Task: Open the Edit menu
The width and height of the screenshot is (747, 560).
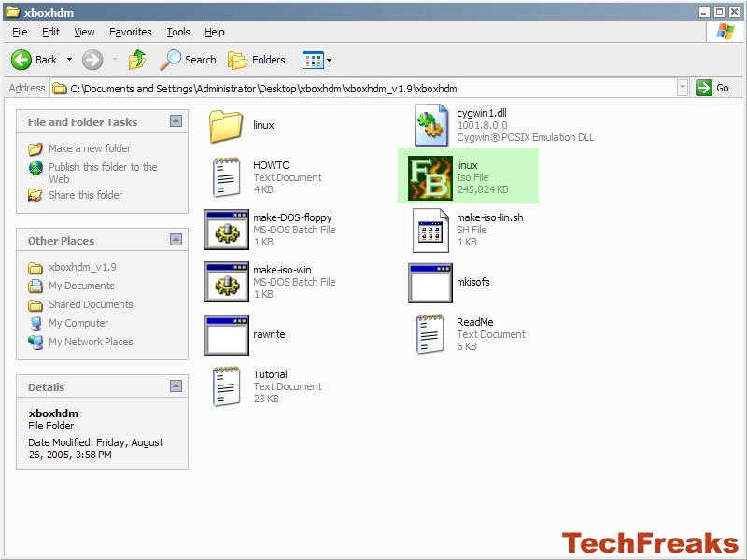Action: pyautogui.click(x=50, y=32)
